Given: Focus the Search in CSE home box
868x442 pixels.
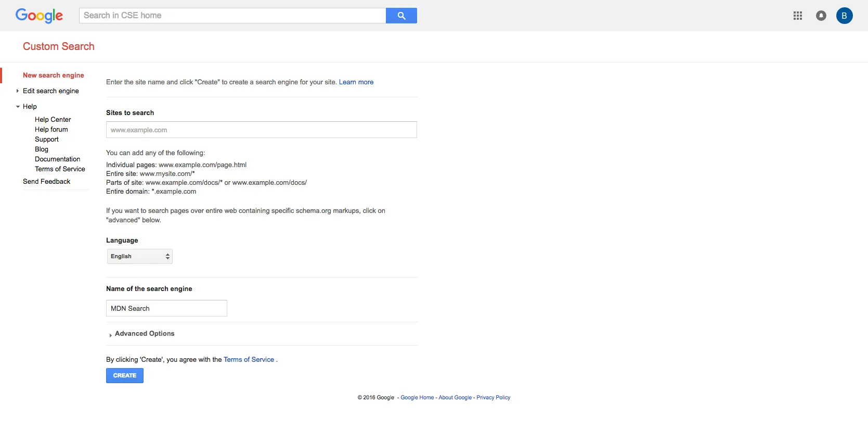Looking at the screenshot, I should (232, 16).
